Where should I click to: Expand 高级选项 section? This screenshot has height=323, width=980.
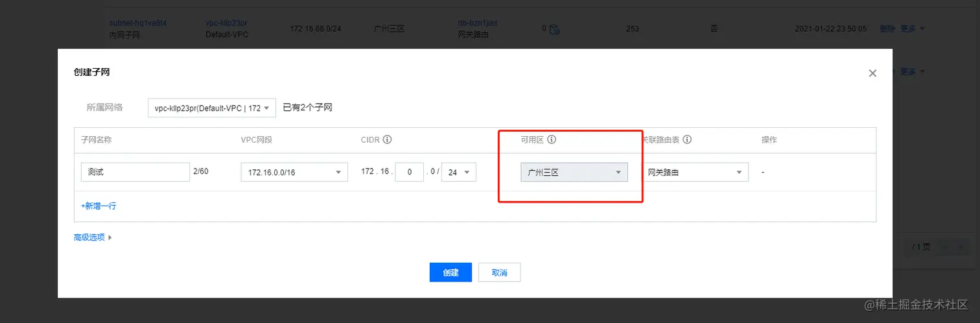93,237
